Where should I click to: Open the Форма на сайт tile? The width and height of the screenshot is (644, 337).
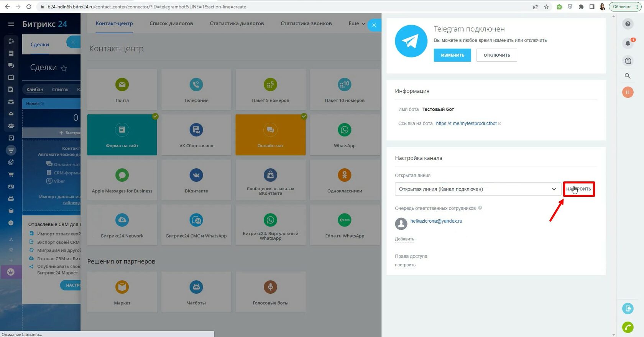tap(122, 135)
